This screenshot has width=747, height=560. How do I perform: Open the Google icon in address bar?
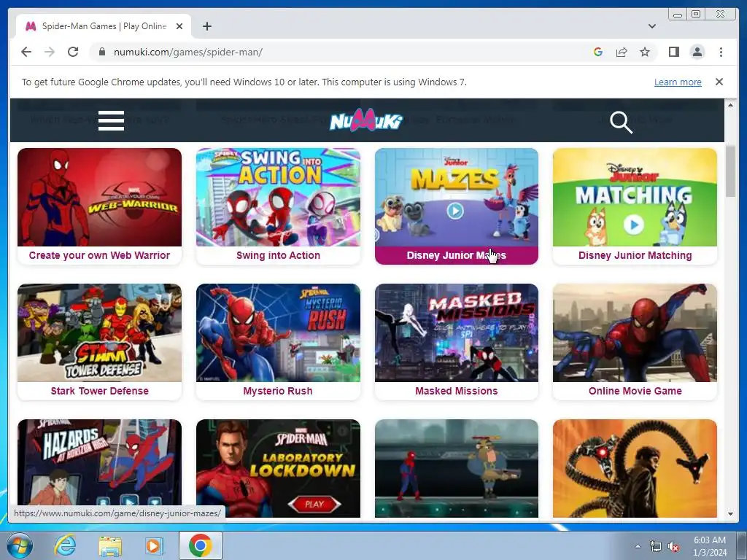point(598,52)
